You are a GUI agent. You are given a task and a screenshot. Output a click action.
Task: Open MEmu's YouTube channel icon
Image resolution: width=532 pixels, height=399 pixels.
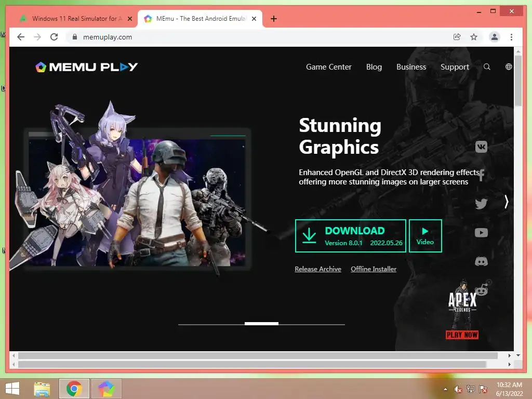coord(481,232)
